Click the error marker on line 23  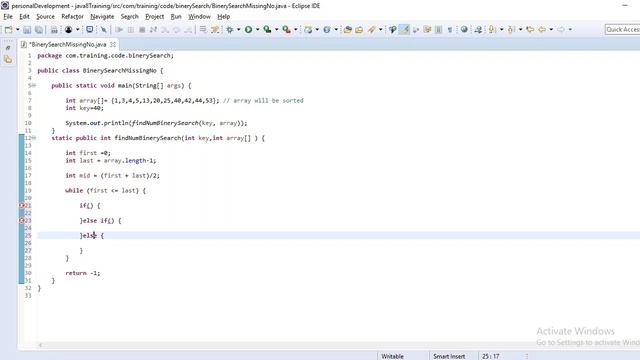[x=22, y=220]
